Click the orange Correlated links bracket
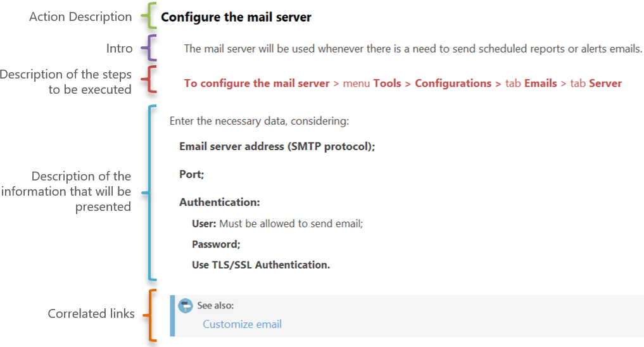The height and width of the screenshot is (347, 644). 149,314
